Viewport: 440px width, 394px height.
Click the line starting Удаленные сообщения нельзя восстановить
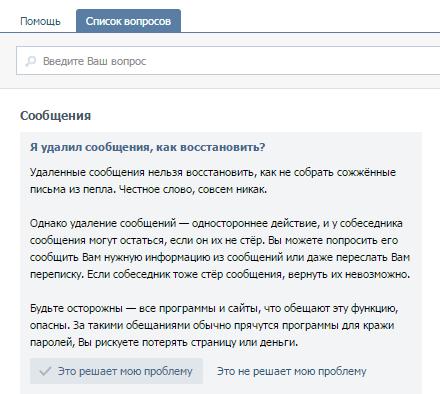(x=213, y=172)
